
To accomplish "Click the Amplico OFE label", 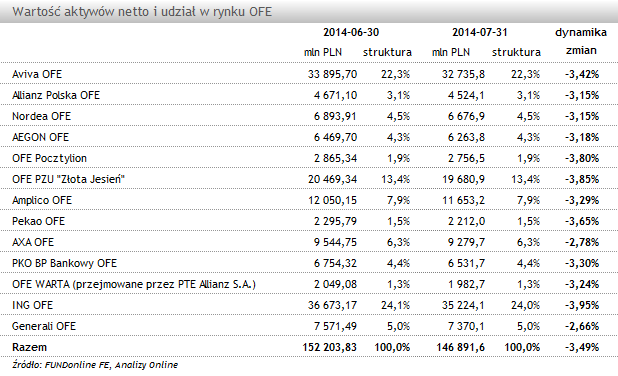I will pyautogui.click(x=42, y=200).
